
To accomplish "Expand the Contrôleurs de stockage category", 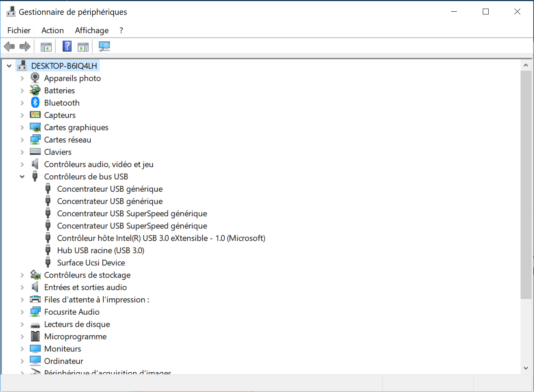I will point(22,275).
